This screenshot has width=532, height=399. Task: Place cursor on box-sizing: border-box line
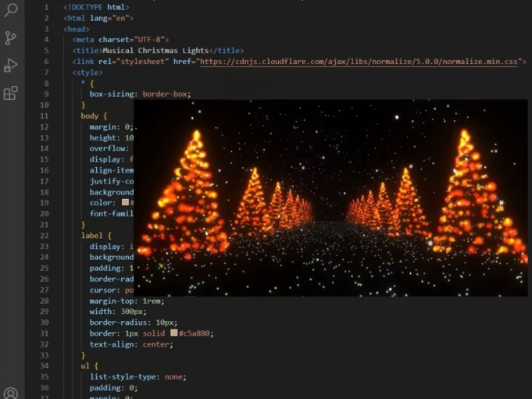click(x=140, y=94)
